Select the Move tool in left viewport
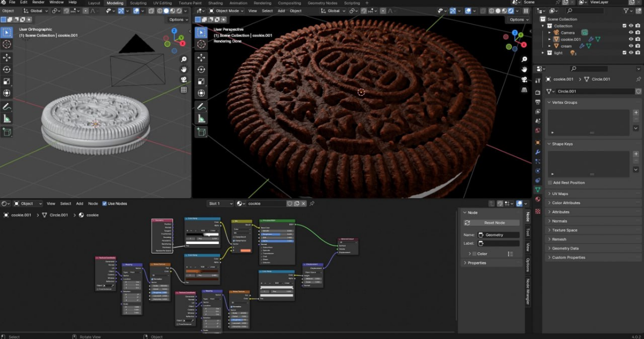 tap(6, 57)
